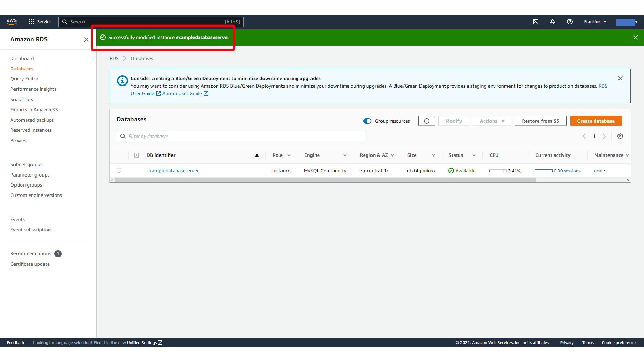Click the Modify button
The width and height of the screenshot is (644, 362).
[453, 121]
